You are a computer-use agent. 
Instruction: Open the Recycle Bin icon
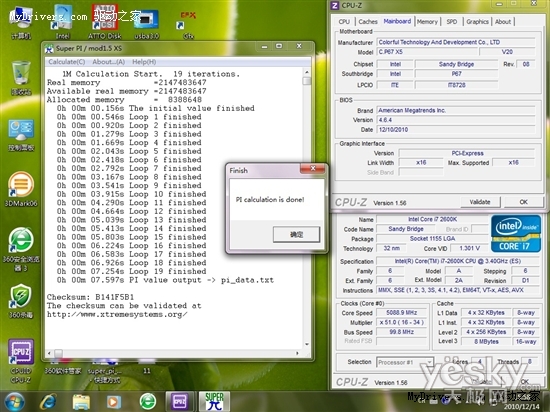click(21, 77)
